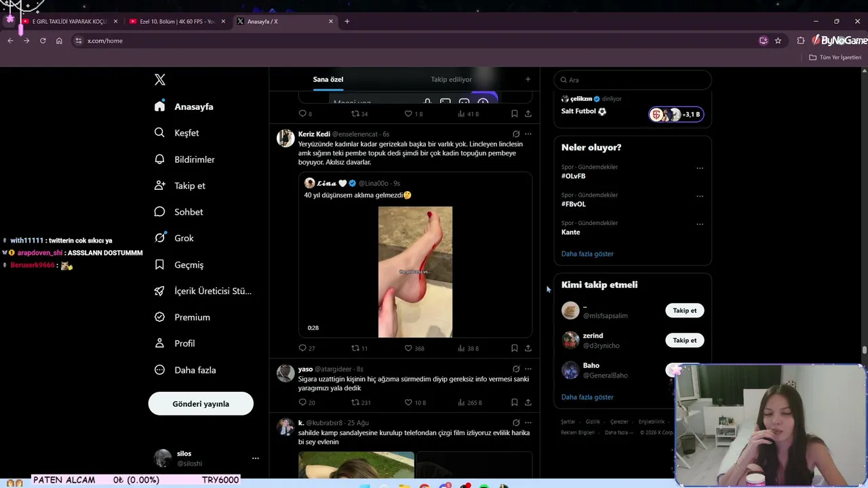Viewport: 868px width, 488px height.
Task: Bookmark this page with the star icon
Action: tap(778, 41)
